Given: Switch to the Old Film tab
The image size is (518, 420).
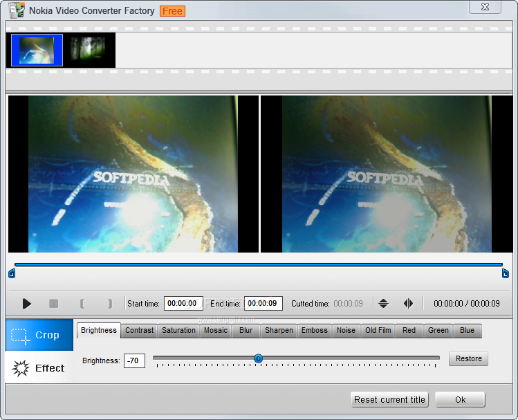Looking at the screenshot, I should 378,331.
